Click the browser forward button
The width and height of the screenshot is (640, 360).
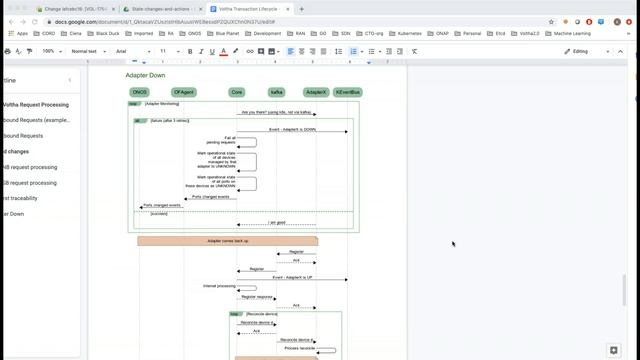point(23,22)
